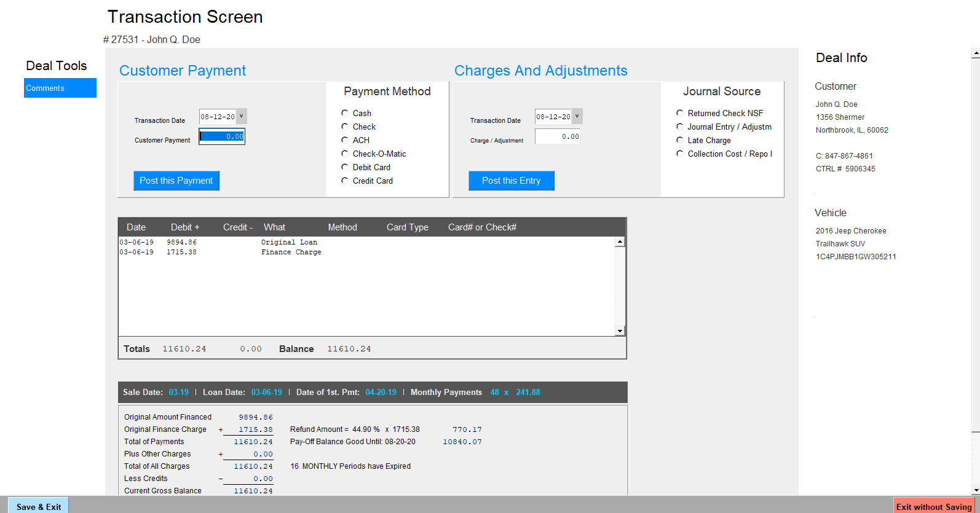This screenshot has height=513, width=980.
Task: Click the Charge / Adjustment amount field
Action: pyautogui.click(x=558, y=136)
